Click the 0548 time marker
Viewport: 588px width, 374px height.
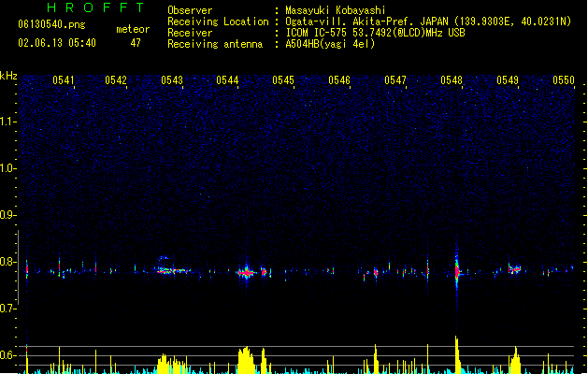point(452,79)
